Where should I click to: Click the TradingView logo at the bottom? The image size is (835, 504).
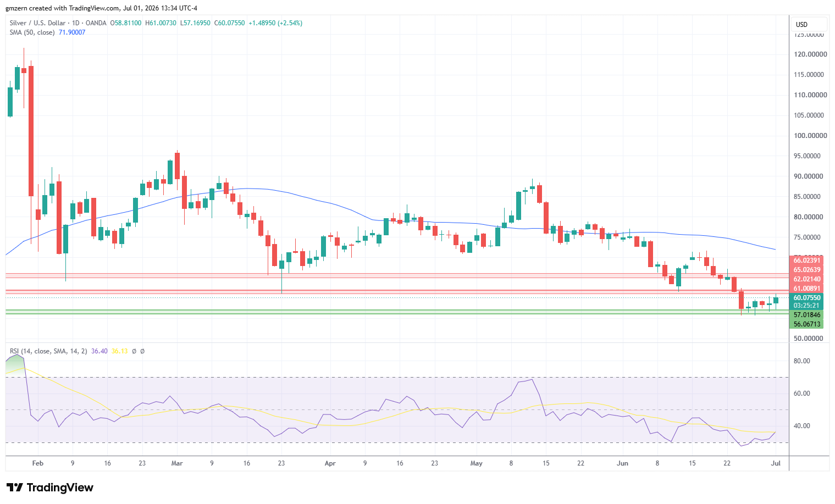click(x=50, y=488)
